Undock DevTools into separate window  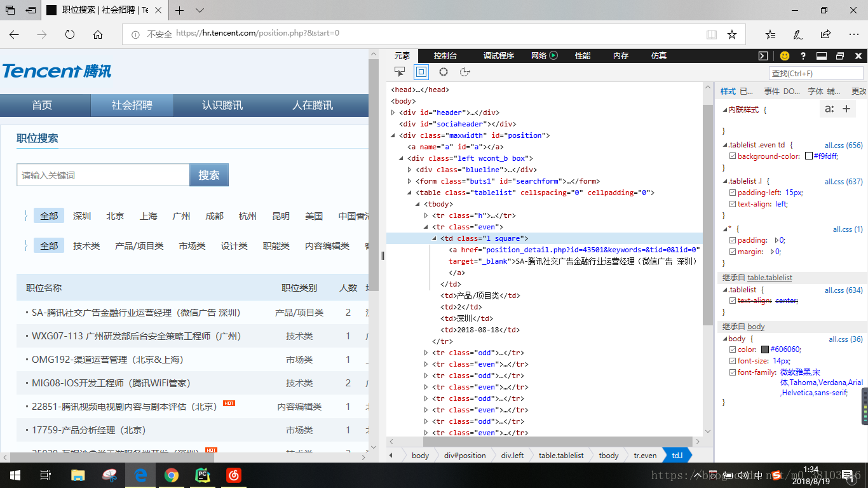tap(840, 56)
